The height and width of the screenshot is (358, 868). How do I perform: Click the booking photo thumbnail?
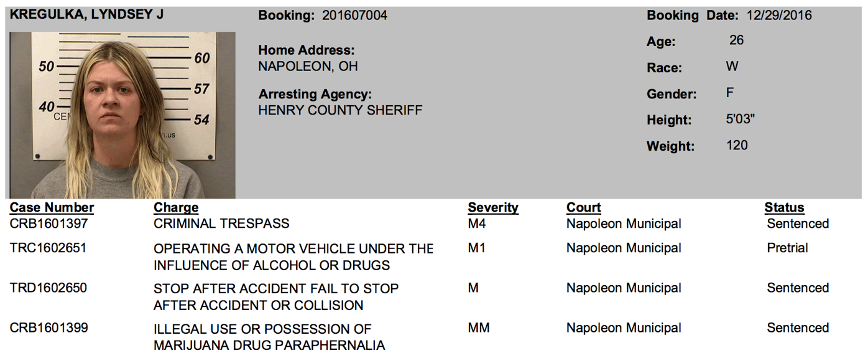point(122,115)
